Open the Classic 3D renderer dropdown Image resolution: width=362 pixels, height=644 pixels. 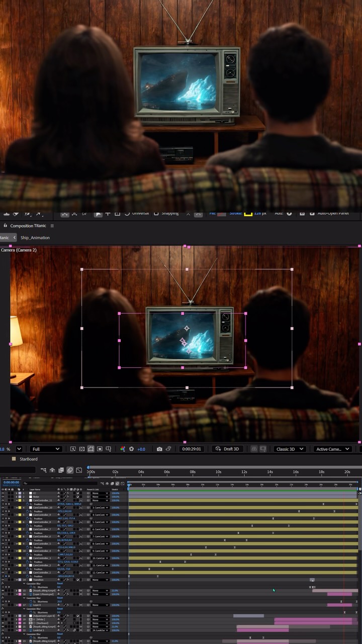coord(291,449)
